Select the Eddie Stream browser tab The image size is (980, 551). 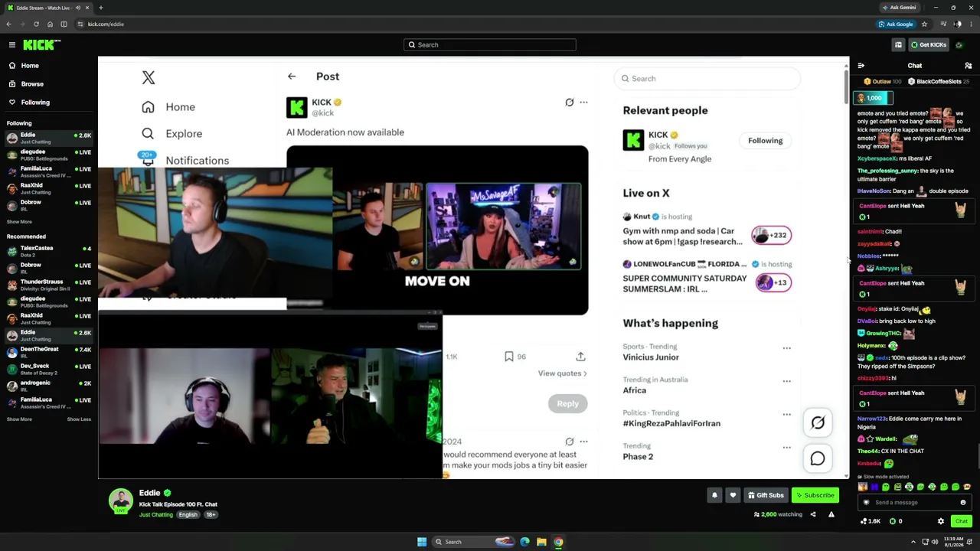(x=47, y=8)
